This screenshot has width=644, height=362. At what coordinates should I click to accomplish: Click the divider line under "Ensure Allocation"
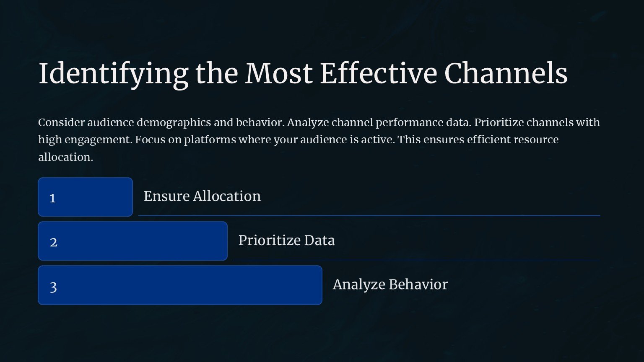tap(369, 216)
